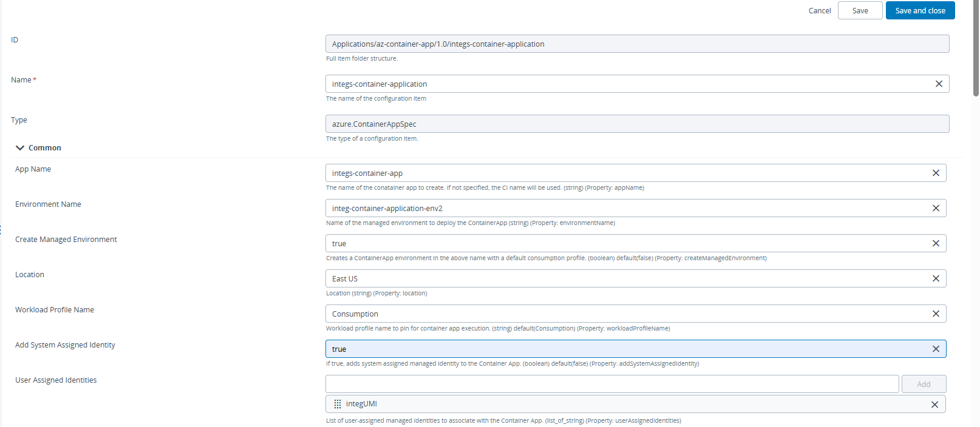Clear the Workload Profile Name value

936,314
